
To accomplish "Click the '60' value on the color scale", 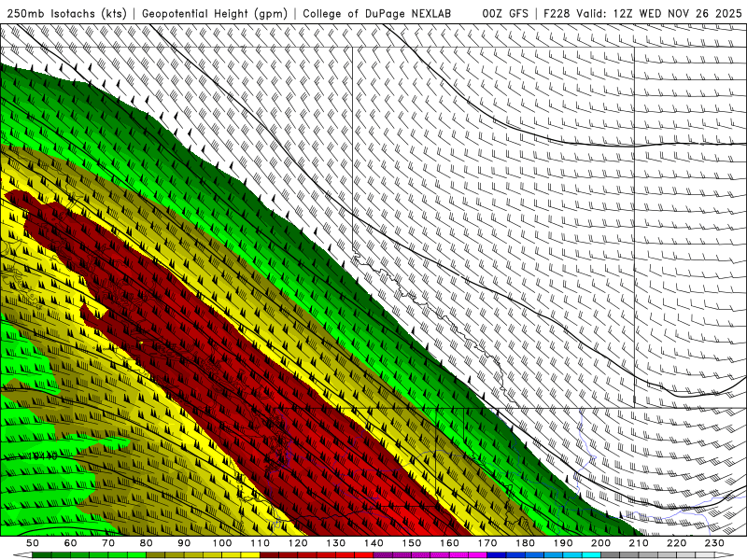I will (71, 543).
